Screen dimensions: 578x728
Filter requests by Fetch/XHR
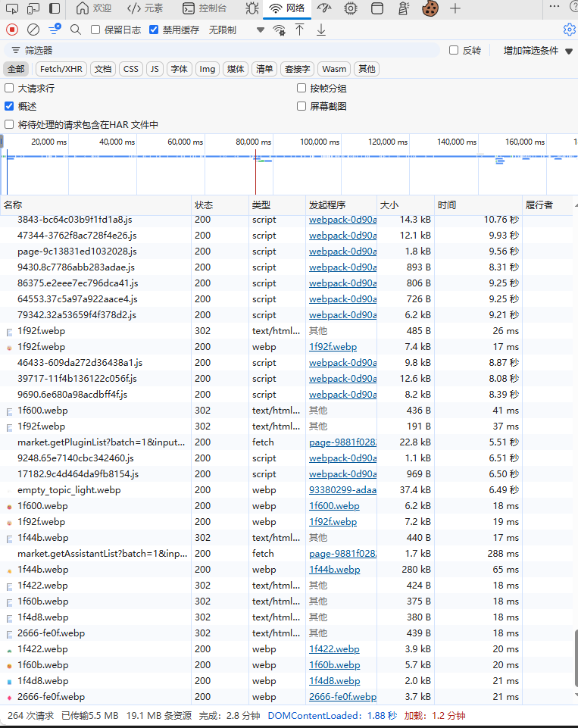[x=61, y=69]
